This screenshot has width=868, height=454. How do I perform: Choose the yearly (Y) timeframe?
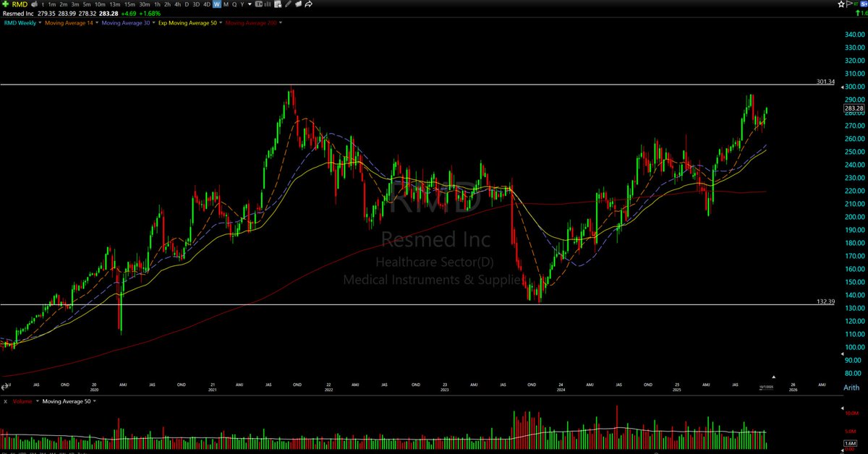pos(242,4)
